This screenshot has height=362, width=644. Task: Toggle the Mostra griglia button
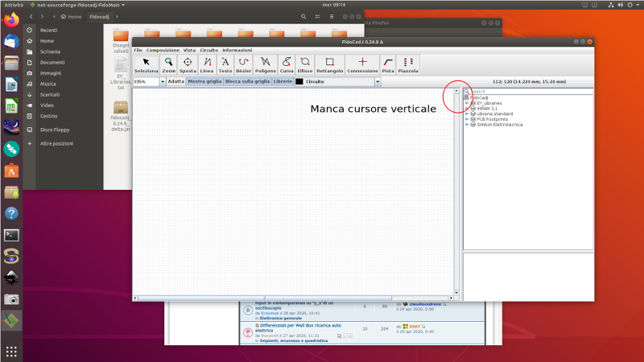pyautogui.click(x=204, y=81)
